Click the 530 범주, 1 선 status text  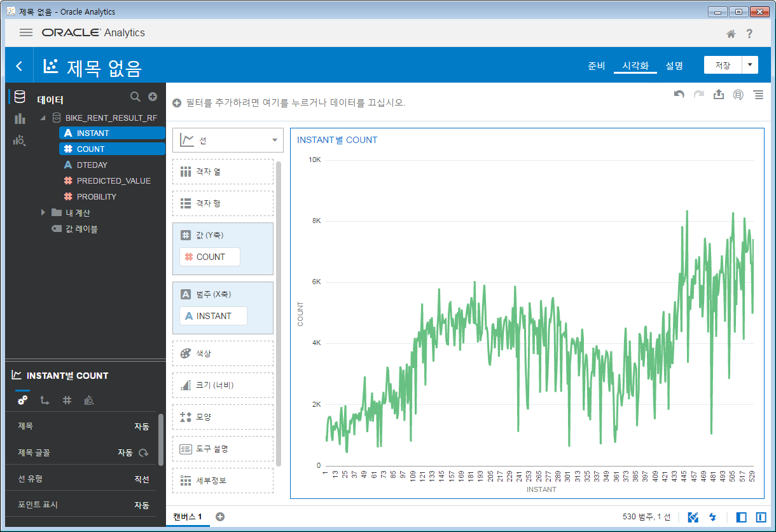click(x=647, y=517)
